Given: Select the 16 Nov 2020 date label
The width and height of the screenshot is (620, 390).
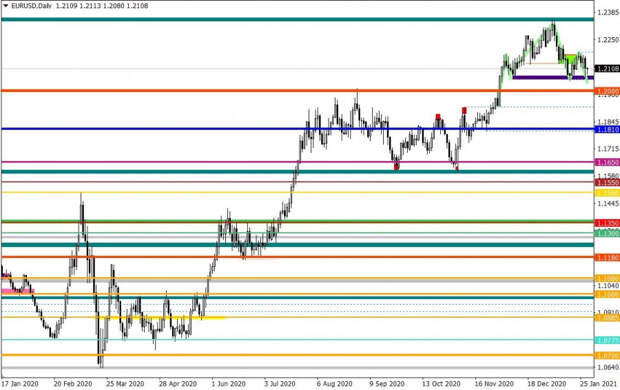Looking at the screenshot, I should click(x=494, y=384).
